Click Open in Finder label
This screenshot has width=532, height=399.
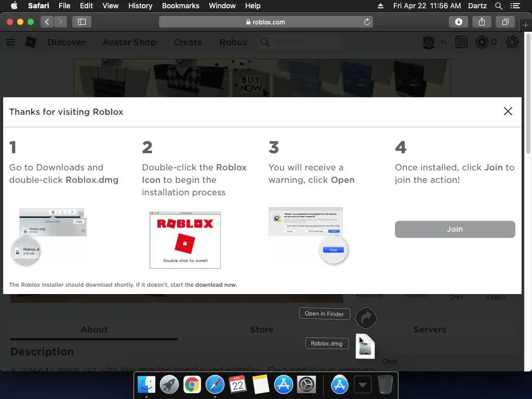tap(324, 313)
